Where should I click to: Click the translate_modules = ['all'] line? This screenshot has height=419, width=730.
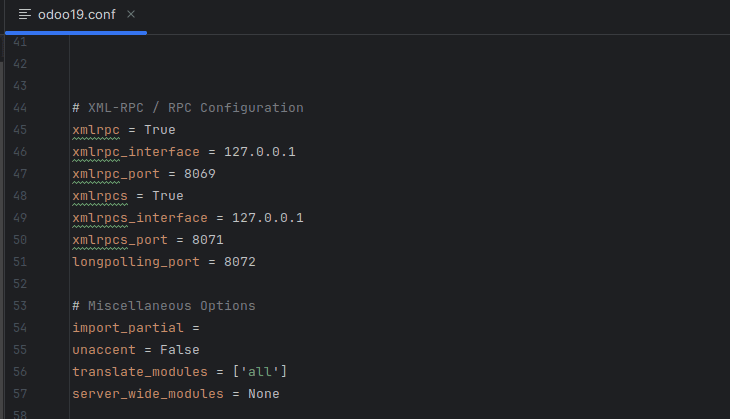point(180,372)
